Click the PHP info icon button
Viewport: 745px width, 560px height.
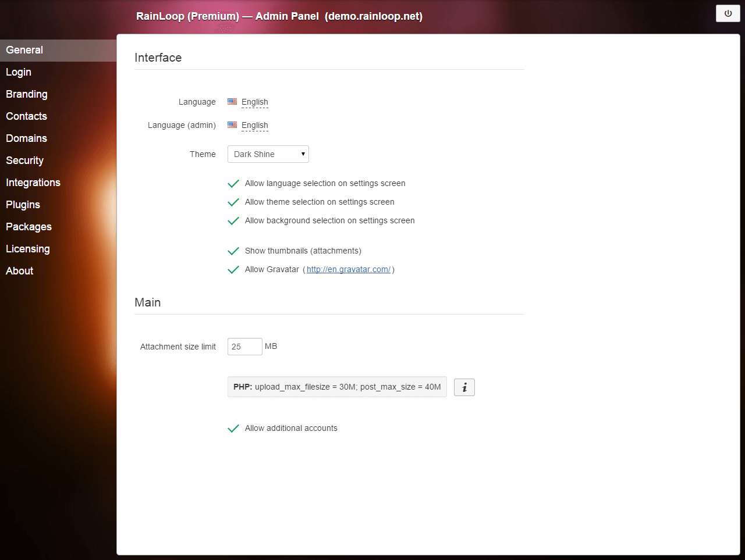464,387
